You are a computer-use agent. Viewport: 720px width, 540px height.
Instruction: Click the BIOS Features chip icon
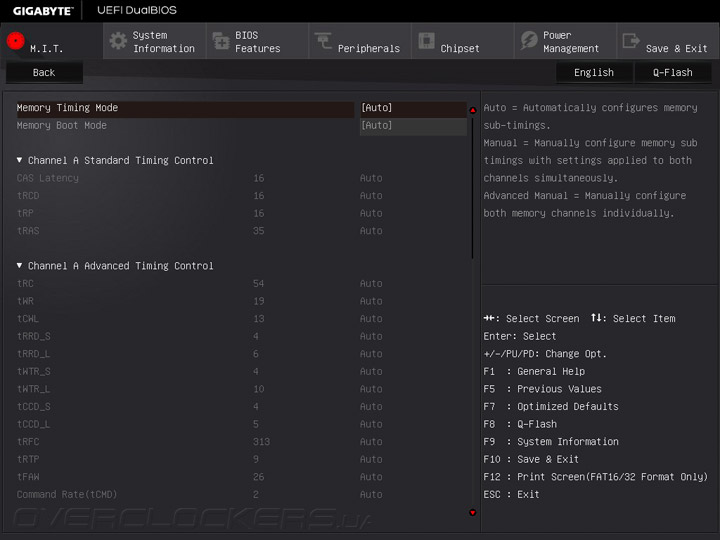point(220,41)
